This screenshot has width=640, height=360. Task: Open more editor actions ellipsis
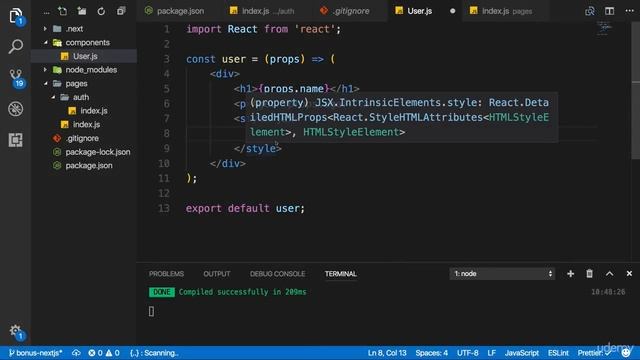point(629,11)
